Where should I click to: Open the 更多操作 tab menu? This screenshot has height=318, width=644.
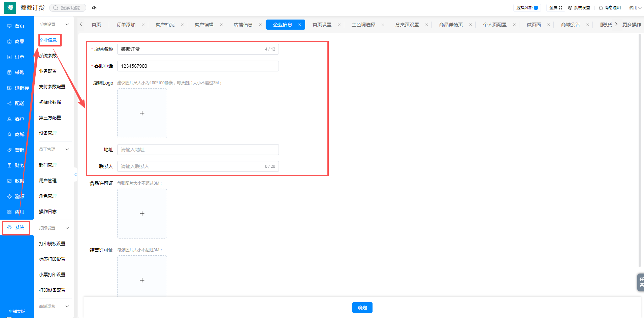tap(632, 25)
